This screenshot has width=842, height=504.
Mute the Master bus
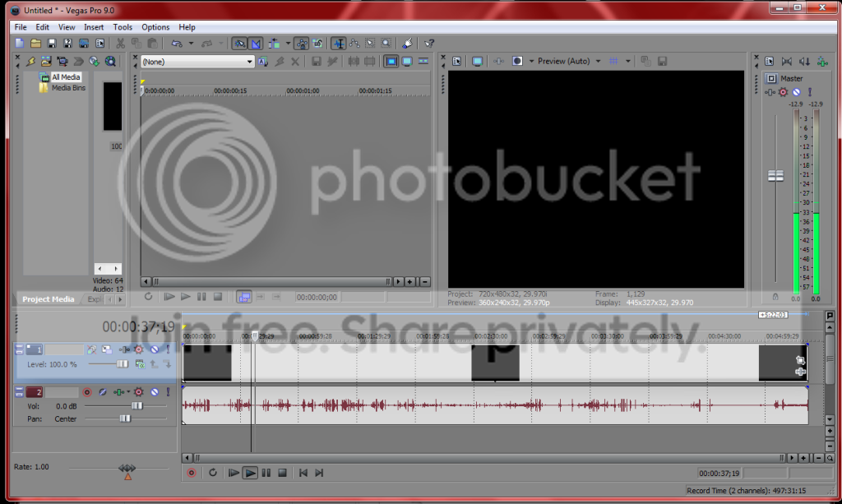point(796,92)
